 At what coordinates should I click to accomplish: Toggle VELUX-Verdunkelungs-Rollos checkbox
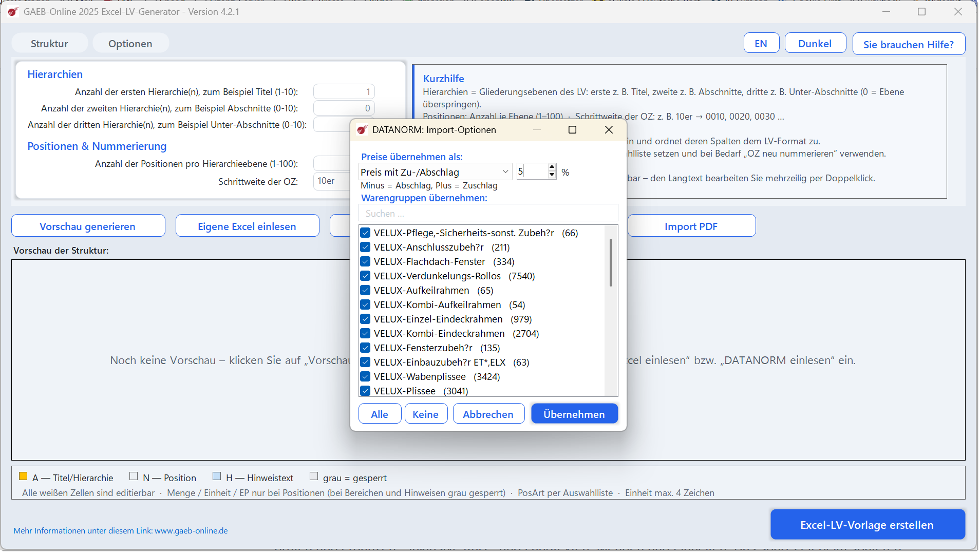tap(365, 276)
